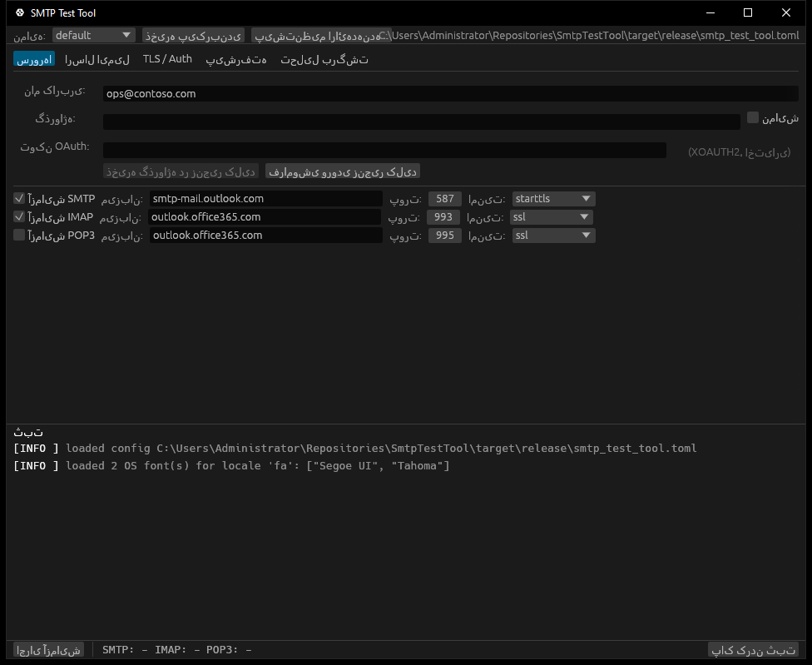Image resolution: width=812 pixels, height=665 pixels.
Task: Open the Advanced tab
Action: tap(236, 59)
